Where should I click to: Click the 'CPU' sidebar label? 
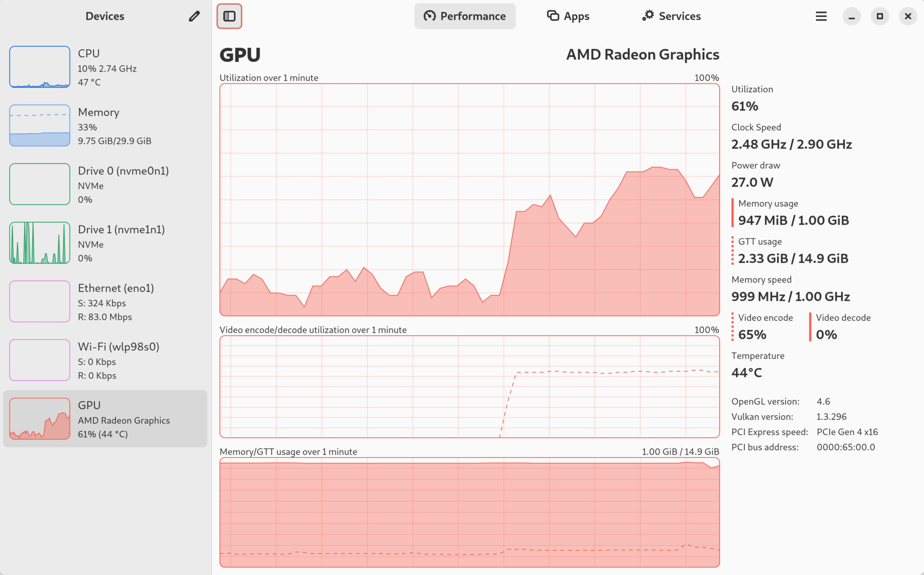pyautogui.click(x=89, y=53)
